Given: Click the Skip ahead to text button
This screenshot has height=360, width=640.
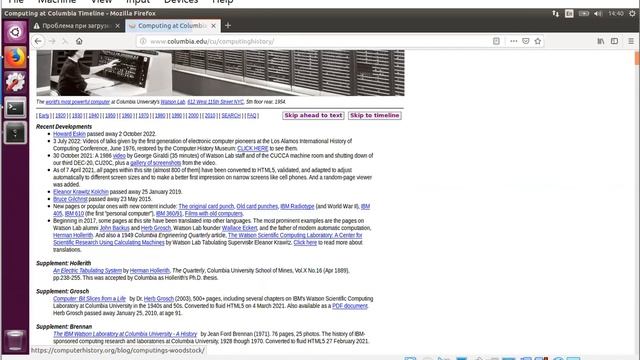Looking at the screenshot, I should [x=313, y=116].
